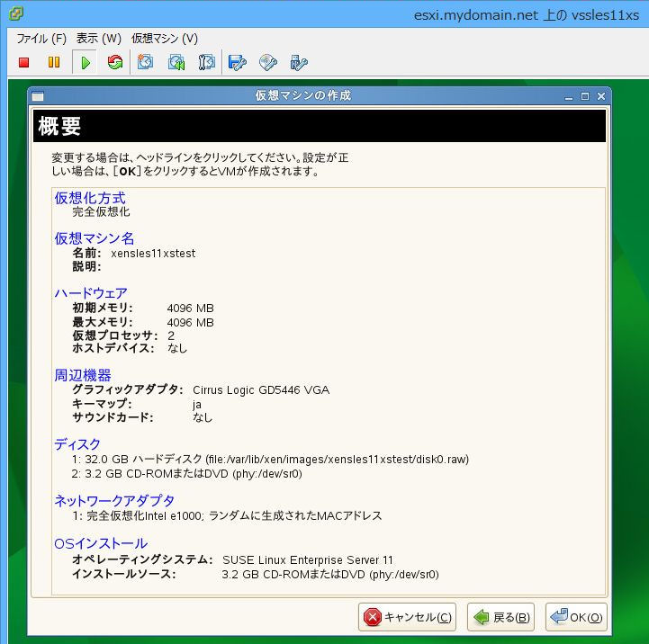Image resolution: width=649 pixels, height=644 pixels.
Task: Click the キーマップ value ja
Action: pyautogui.click(x=197, y=404)
